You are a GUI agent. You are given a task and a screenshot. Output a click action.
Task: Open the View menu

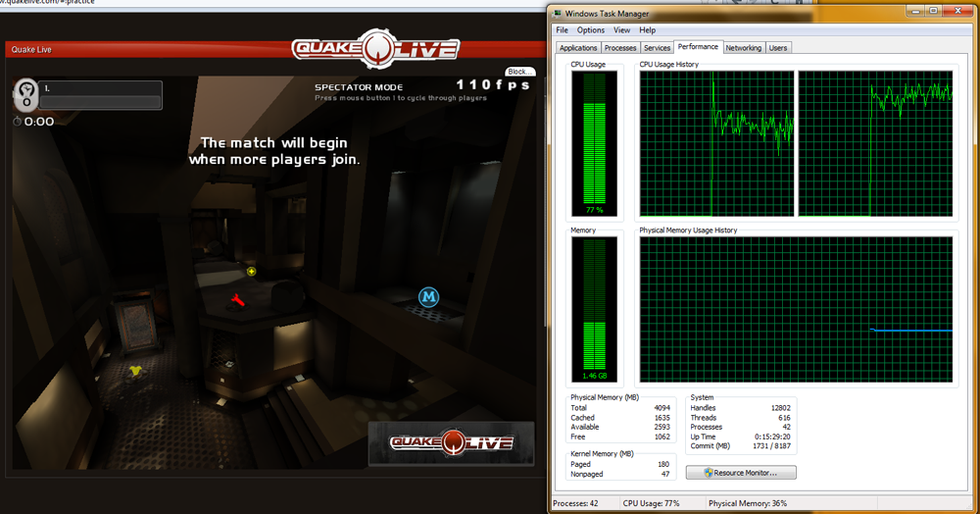(x=622, y=30)
